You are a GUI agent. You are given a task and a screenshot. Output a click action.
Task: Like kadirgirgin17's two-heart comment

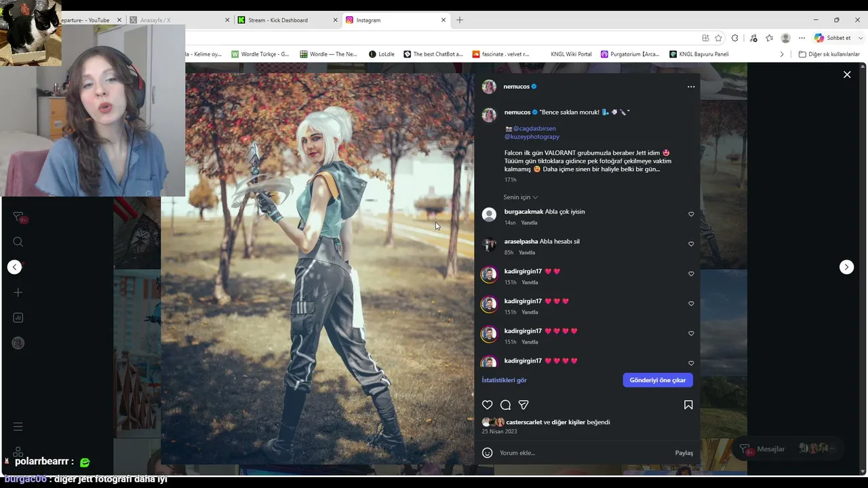[x=691, y=274]
